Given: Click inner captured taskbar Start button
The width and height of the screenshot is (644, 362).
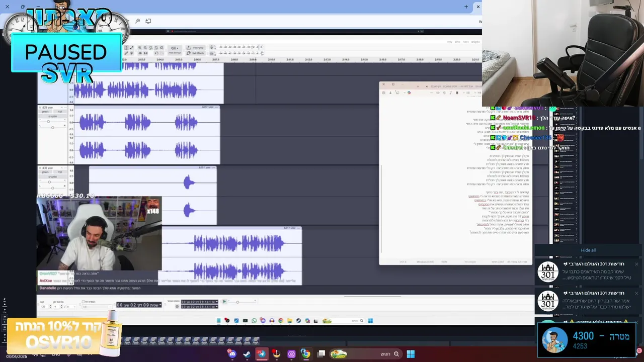Looking at the screenshot, I should coord(370,321).
